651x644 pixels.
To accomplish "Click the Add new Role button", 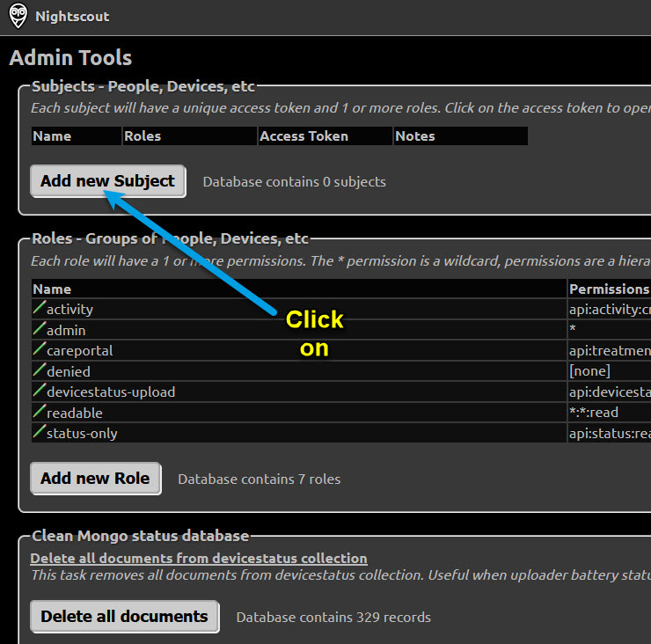I will [96, 479].
